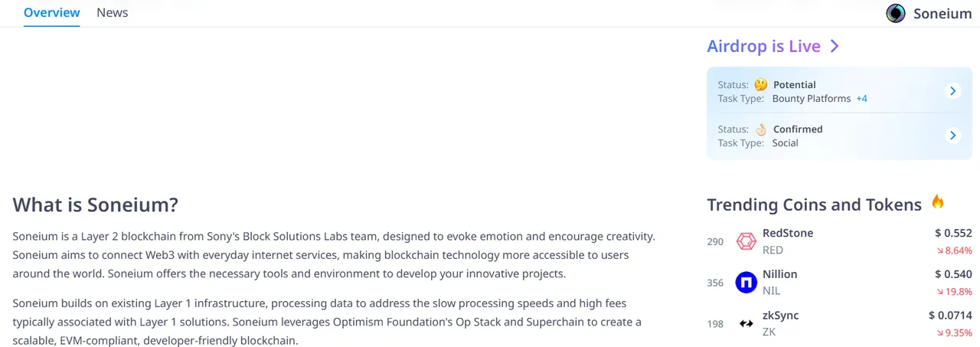Click the RedStone coin icon
Viewport: 980px width, 347px height.
pyautogui.click(x=746, y=241)
